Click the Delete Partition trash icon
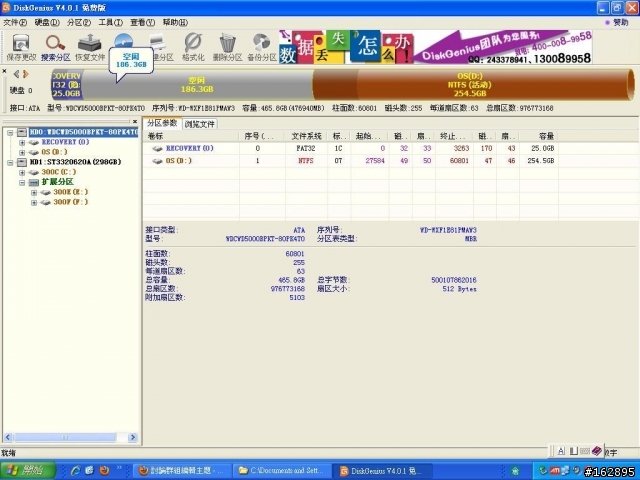Screen dimensions: 640x480 [x=227, y=47]
